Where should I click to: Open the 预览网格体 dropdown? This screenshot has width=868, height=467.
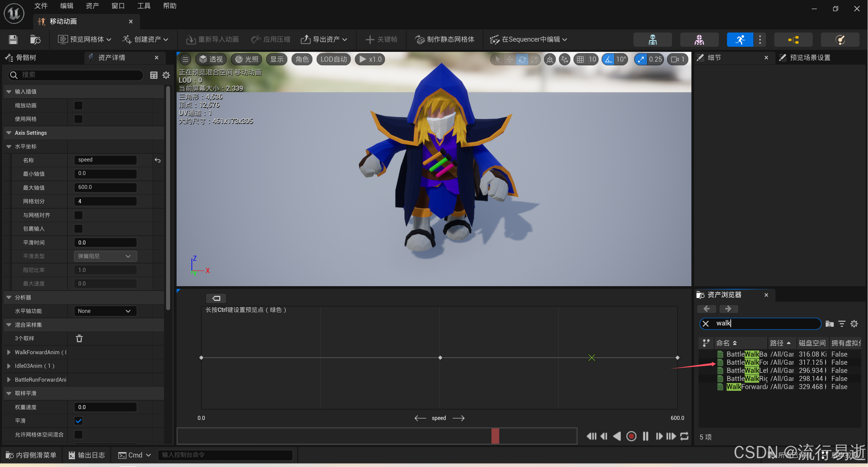[x=84, y=40]
